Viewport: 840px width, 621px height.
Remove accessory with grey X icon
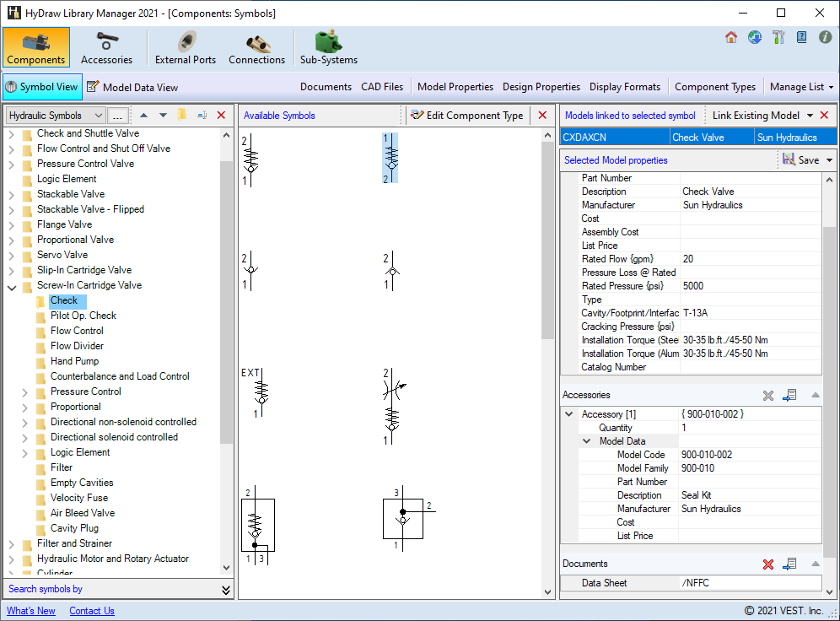(768, 396)
